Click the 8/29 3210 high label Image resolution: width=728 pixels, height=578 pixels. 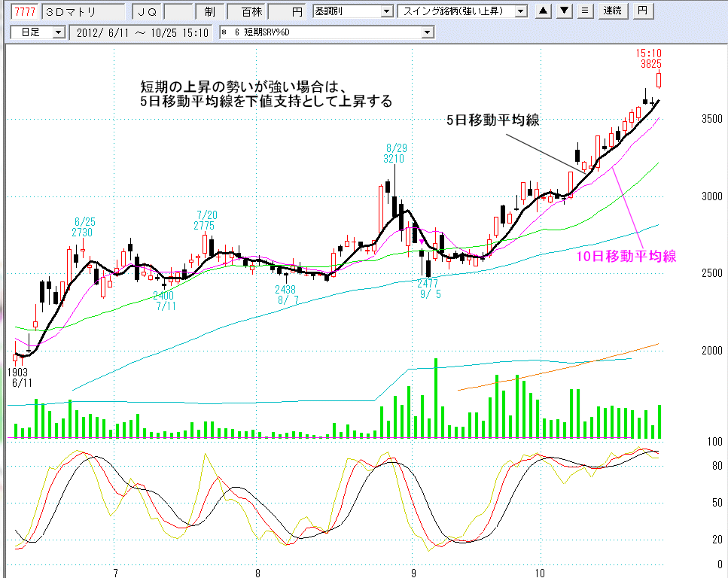click(395, 154)
